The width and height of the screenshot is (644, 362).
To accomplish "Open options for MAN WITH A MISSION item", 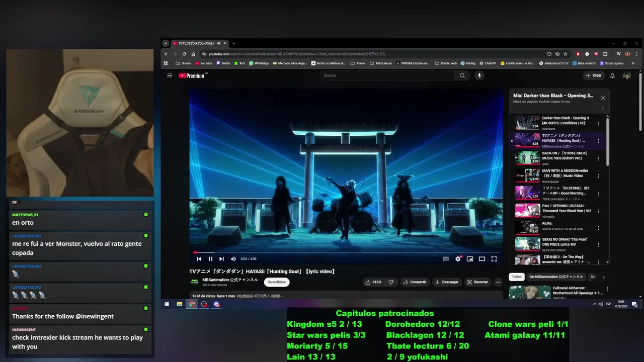I will click(x=599, y=176).
